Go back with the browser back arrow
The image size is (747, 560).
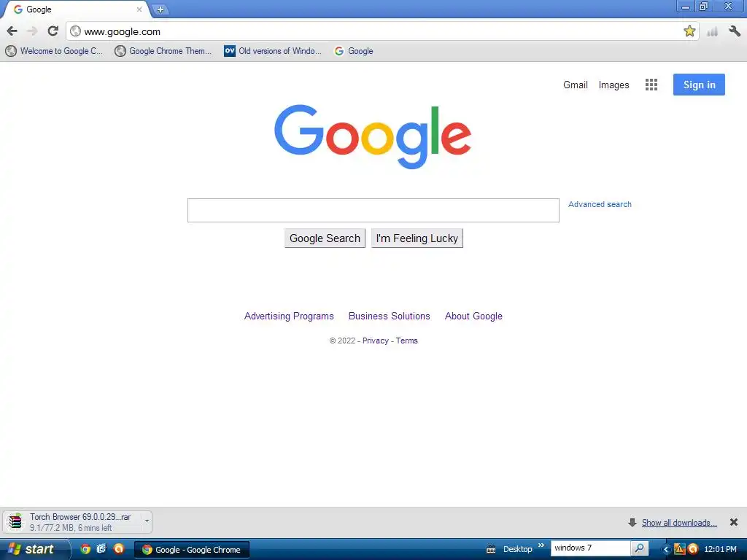coord(12,31)
